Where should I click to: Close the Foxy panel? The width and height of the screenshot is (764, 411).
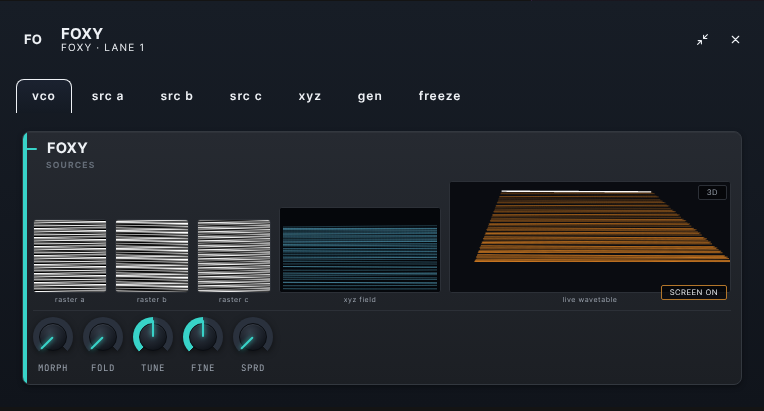[x=735, y=39]
